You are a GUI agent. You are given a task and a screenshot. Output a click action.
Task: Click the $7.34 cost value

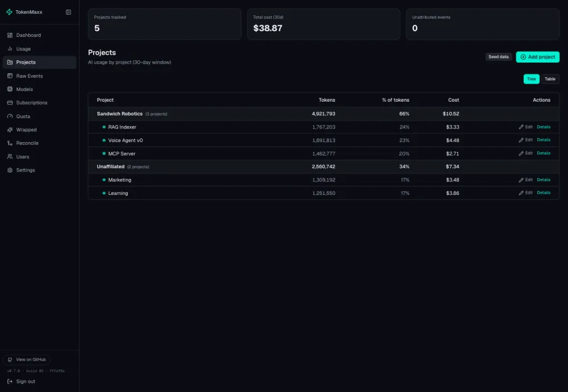(x=453, y=166)
